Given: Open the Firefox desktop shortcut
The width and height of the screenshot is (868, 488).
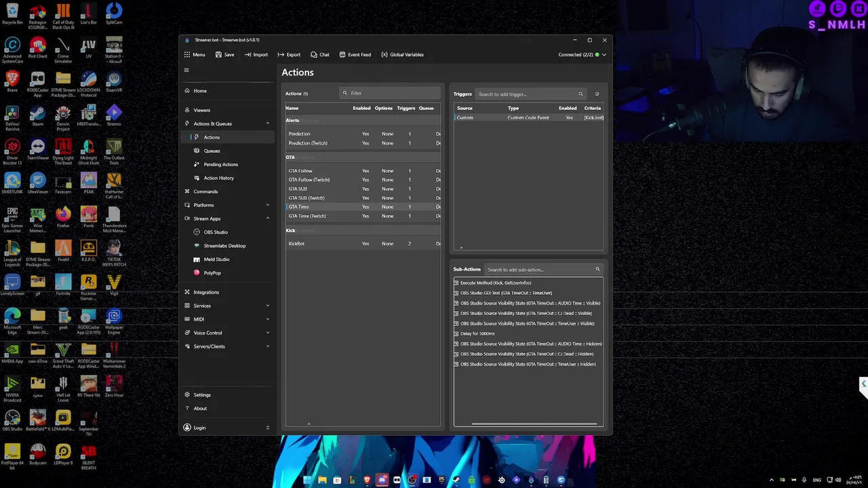Looking at the screenshot, I should (x=63, y=217).
